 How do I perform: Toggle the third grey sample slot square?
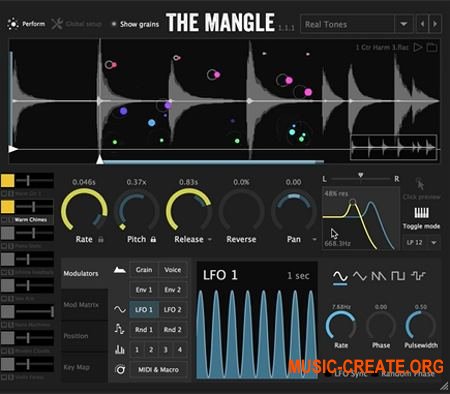click(x=7, y=233)
